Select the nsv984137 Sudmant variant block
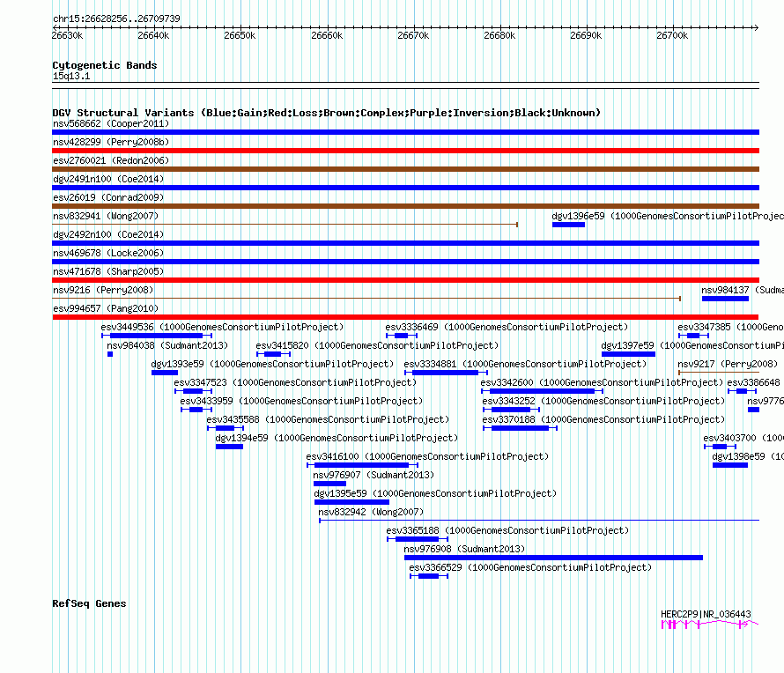 [725, 299]
